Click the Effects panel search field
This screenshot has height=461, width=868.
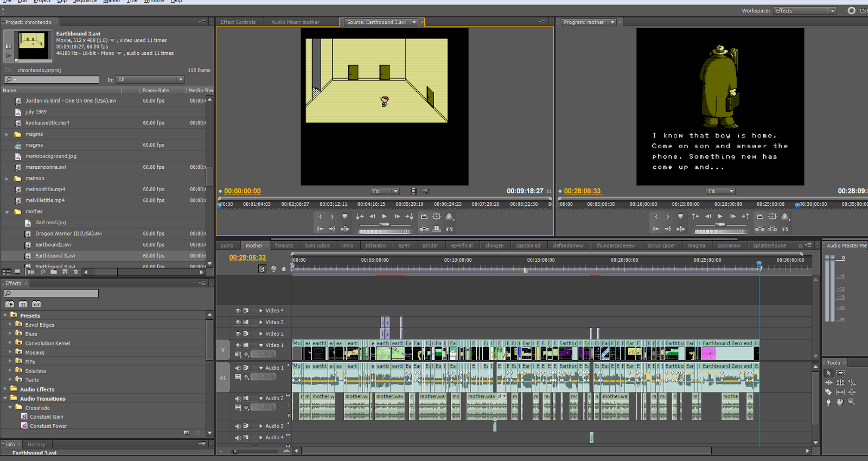(51, 294)
